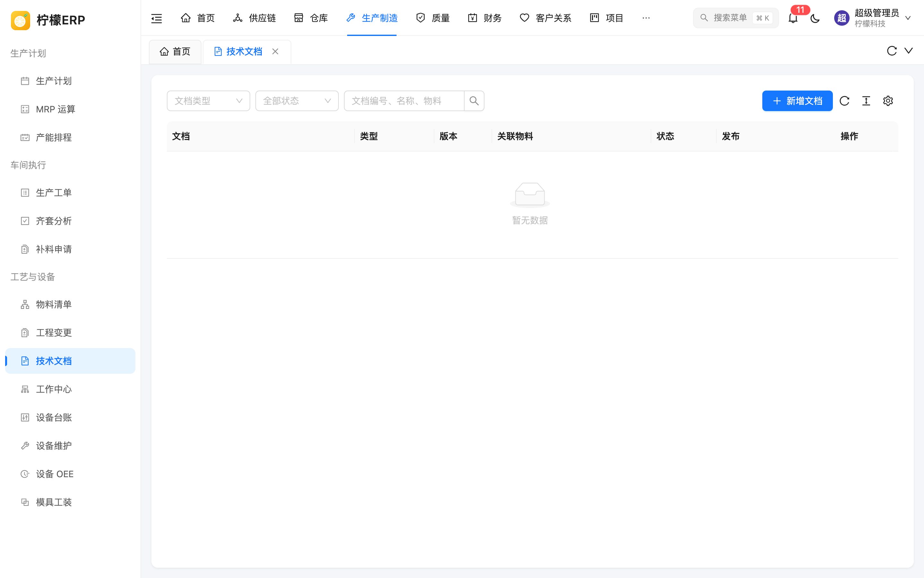Click the 柠檬ERP logo
This screenshot has width=924, height=578.
[48, 20]
